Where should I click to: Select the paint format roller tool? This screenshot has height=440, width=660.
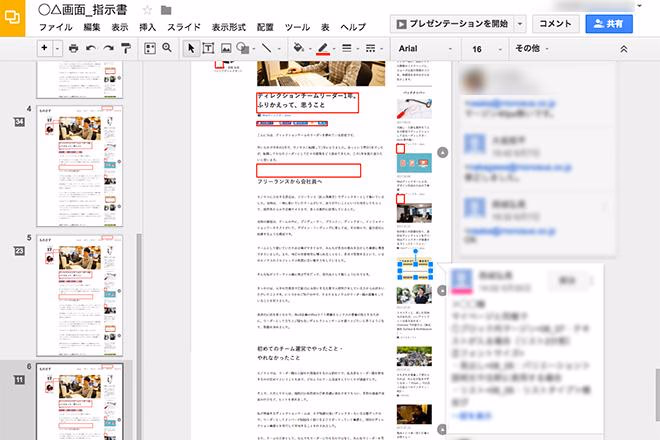pos(125,48)
